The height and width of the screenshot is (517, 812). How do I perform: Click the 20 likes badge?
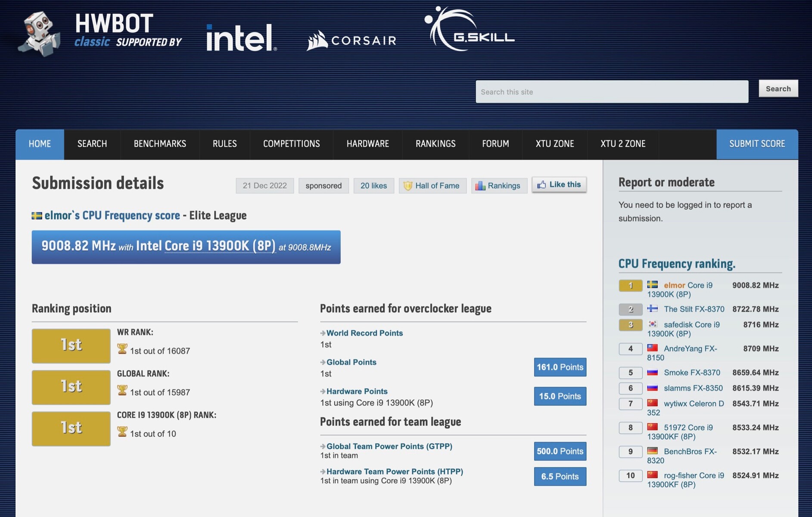(x=374, y=186)
